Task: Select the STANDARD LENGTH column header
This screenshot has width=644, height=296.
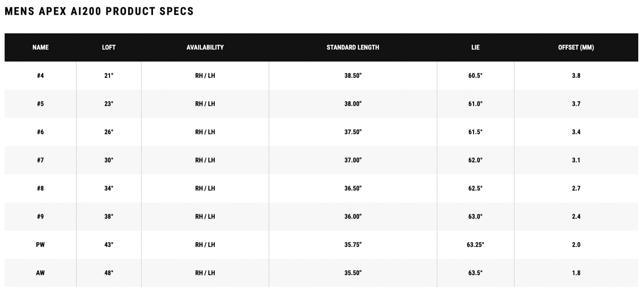Action: [353, 47]
